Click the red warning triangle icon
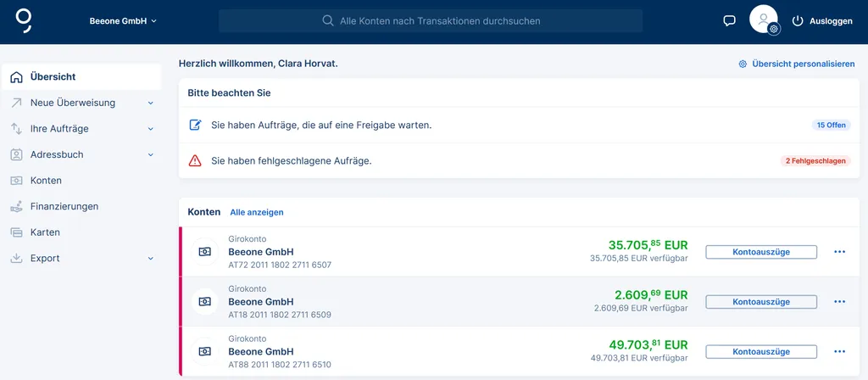The width and height of the screenshot is (868, 380). point(196,161)
